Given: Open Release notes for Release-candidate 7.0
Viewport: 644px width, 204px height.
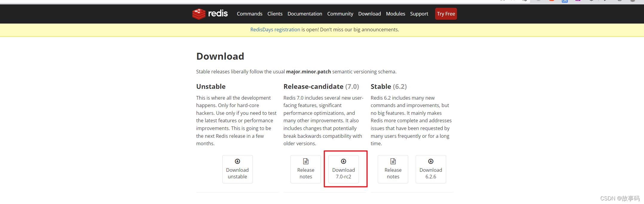Looking at the screenshot, I should 306,169.
